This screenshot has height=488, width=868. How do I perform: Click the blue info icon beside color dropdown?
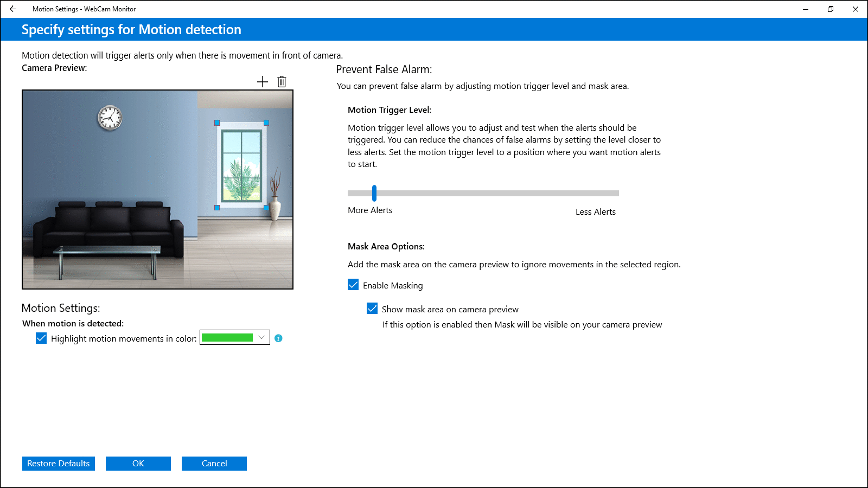coord(278,338)
